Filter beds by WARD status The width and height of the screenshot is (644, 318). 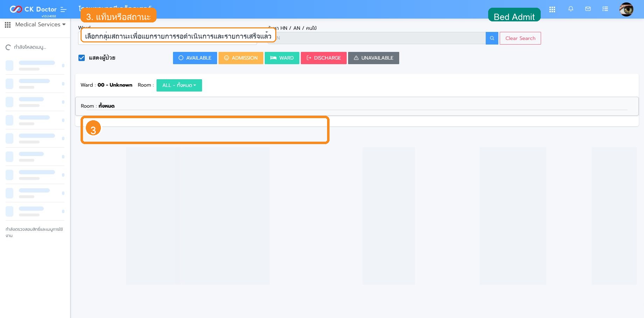(x=282, y=58)
